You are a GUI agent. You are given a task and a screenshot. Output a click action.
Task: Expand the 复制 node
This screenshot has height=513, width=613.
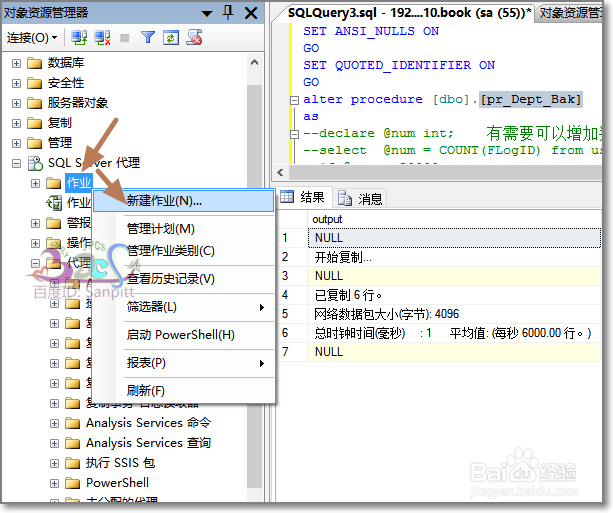tap(16, 123)
